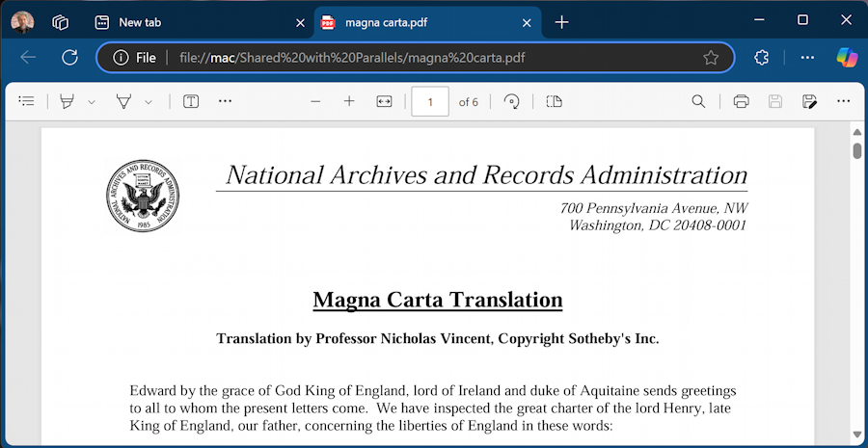Refresh the page
Viewport: 868px width, 448px height.
(69, 57)
